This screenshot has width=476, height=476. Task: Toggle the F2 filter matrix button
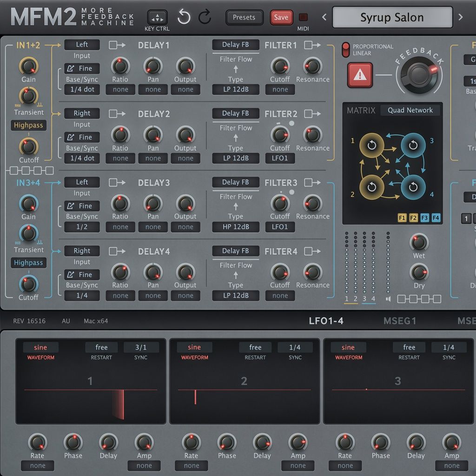click(413, 218)
